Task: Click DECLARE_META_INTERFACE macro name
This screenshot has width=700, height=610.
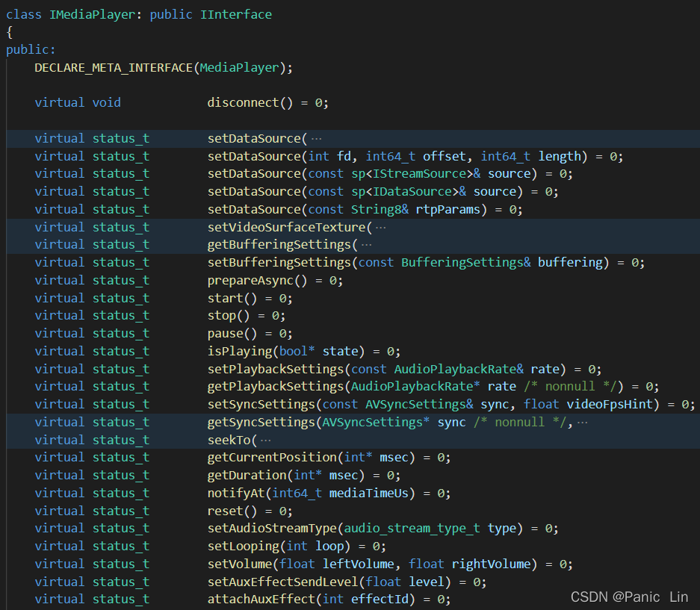Action: [x=114, y=68]
